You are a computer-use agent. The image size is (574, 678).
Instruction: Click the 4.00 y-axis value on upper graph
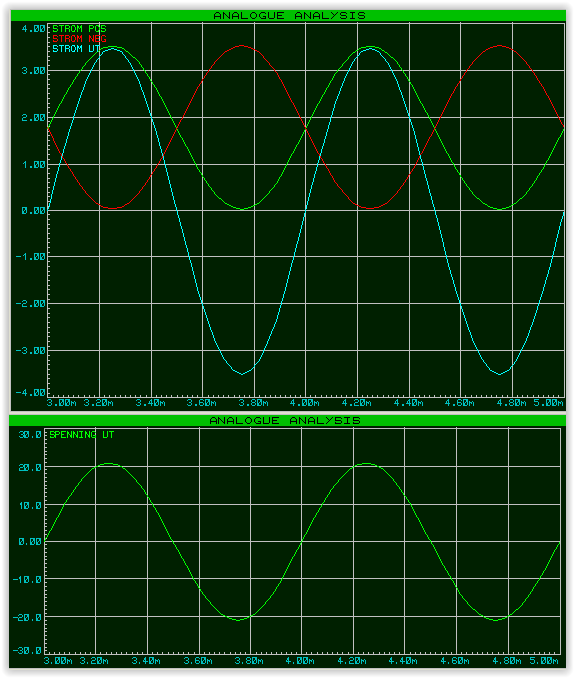(x=33, y=29)
